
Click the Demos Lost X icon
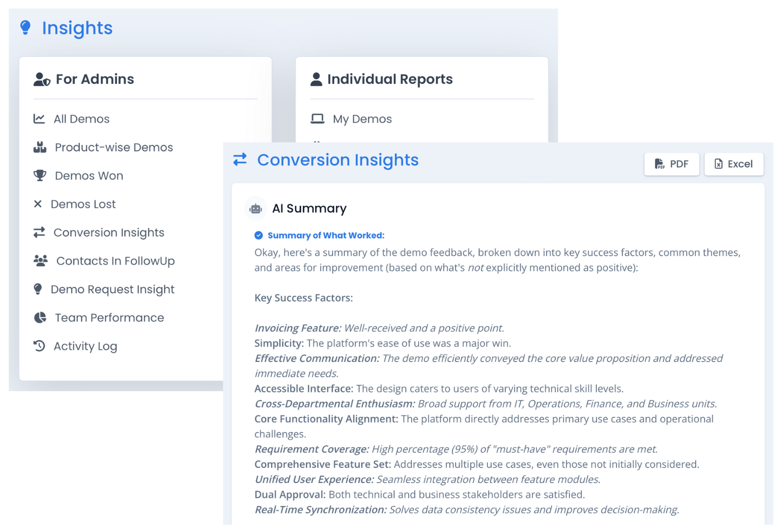pos(38,204)
